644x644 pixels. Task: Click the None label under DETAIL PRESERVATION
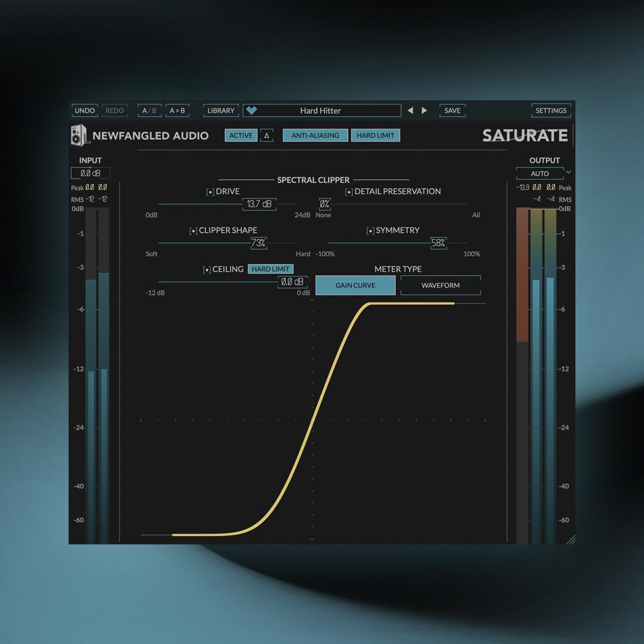323,215
